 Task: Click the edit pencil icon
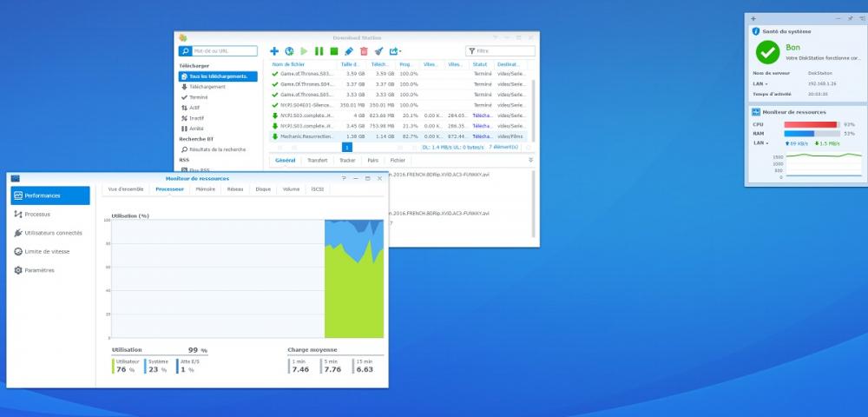click(349, 51)
